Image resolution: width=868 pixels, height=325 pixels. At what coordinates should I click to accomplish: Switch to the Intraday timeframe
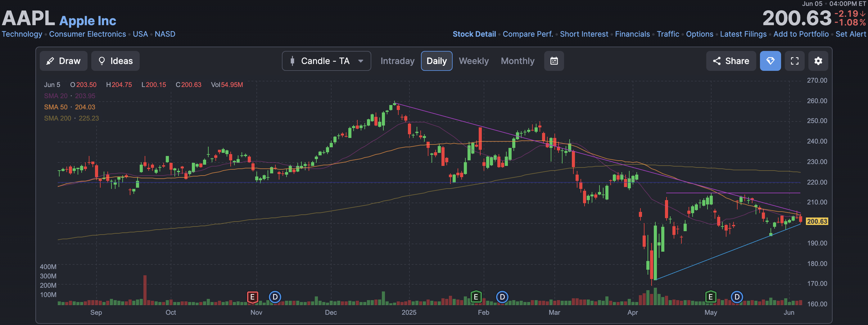coord(397,61)
